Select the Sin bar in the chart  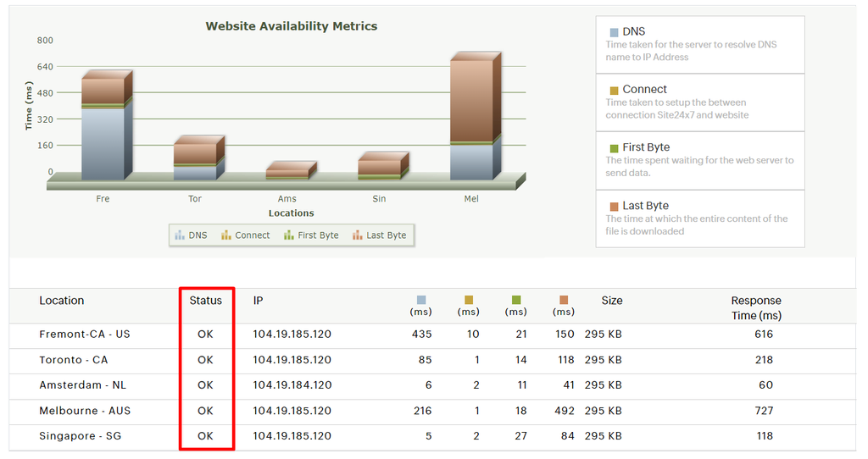pyautogui.click(x=382, y=165)
